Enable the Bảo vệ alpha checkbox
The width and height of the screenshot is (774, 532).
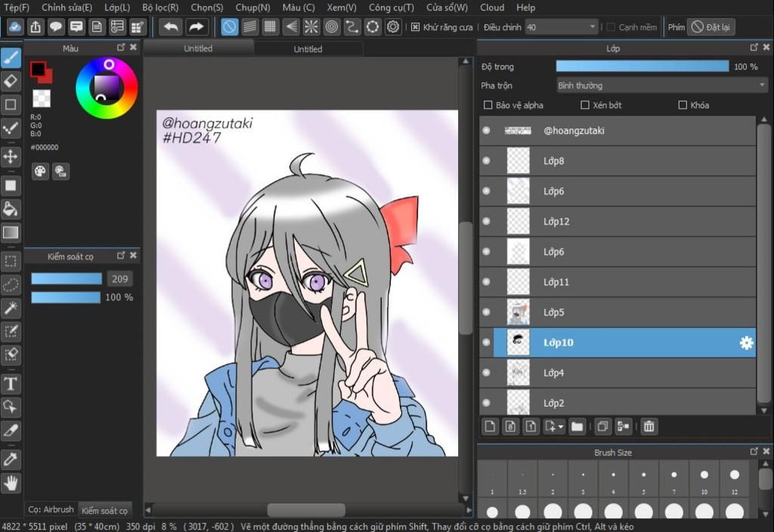(x=488, y=105)
